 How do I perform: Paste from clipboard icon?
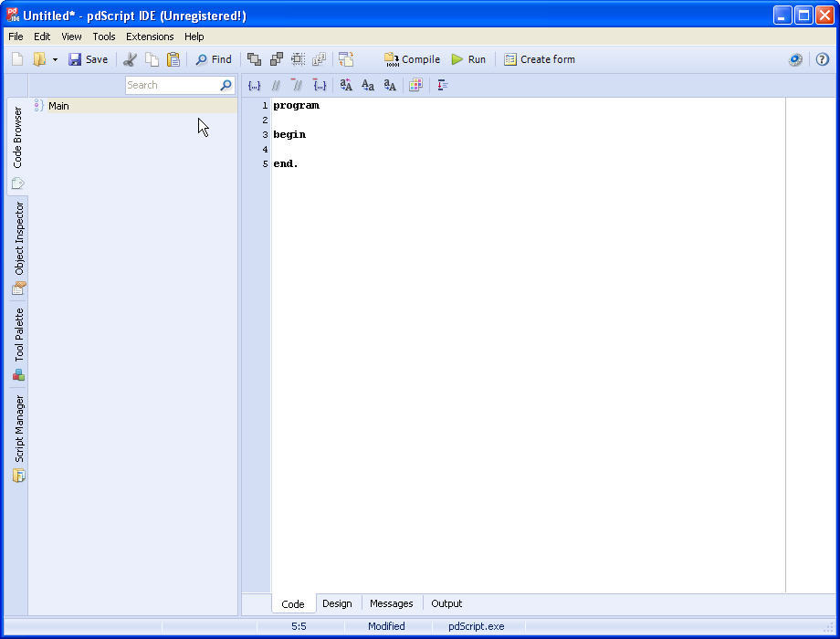coord(173,59)
